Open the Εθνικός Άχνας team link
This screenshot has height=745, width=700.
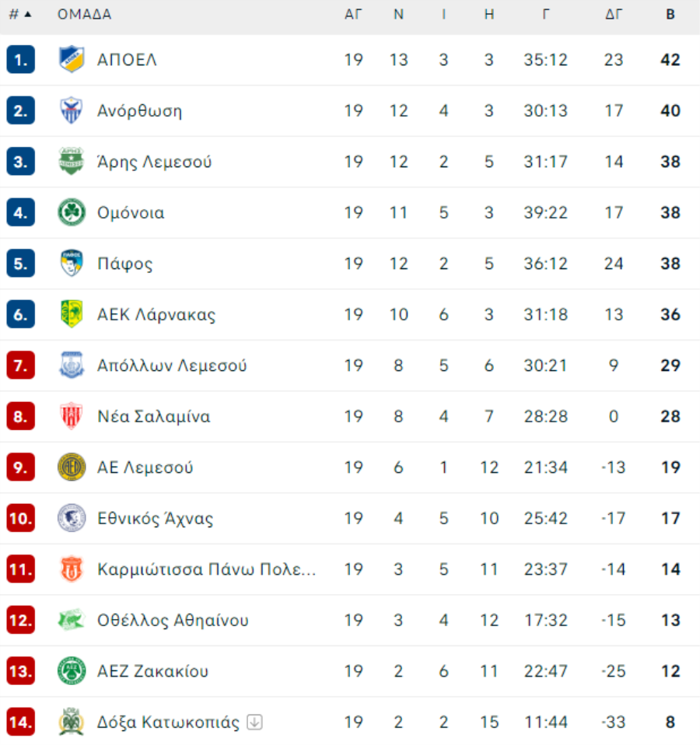(x=155, y=518)
